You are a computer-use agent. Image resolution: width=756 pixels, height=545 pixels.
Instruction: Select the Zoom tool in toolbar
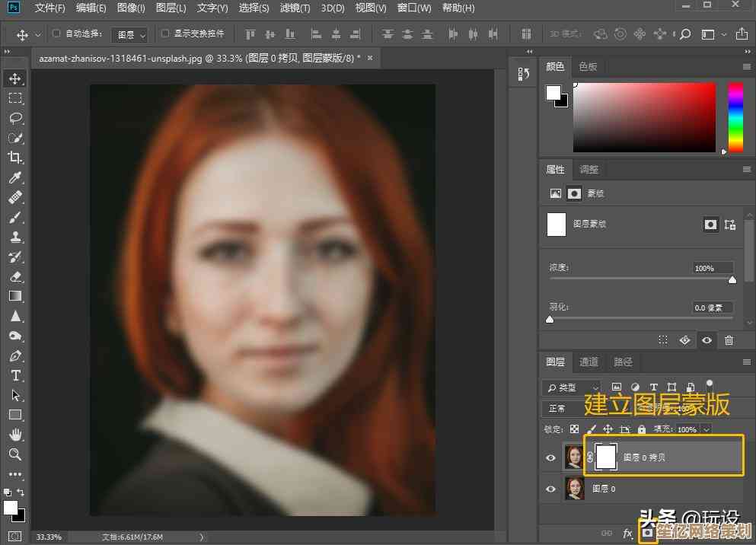[15, 454]
